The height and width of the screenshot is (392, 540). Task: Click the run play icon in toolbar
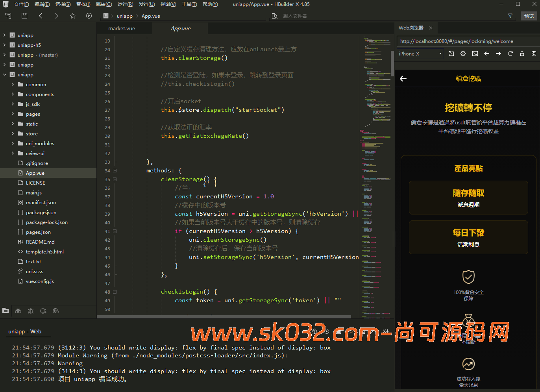click(89, 16)
